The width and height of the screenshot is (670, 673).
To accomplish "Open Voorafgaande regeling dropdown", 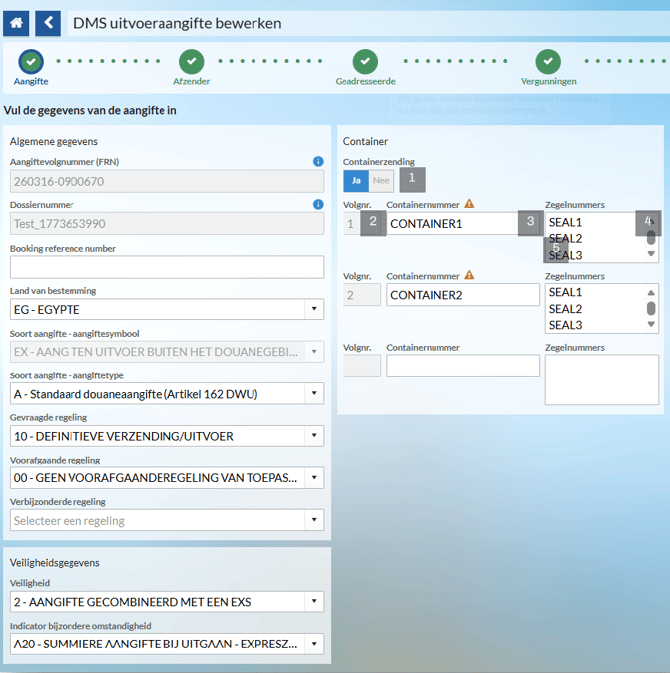I will (314, 478).
